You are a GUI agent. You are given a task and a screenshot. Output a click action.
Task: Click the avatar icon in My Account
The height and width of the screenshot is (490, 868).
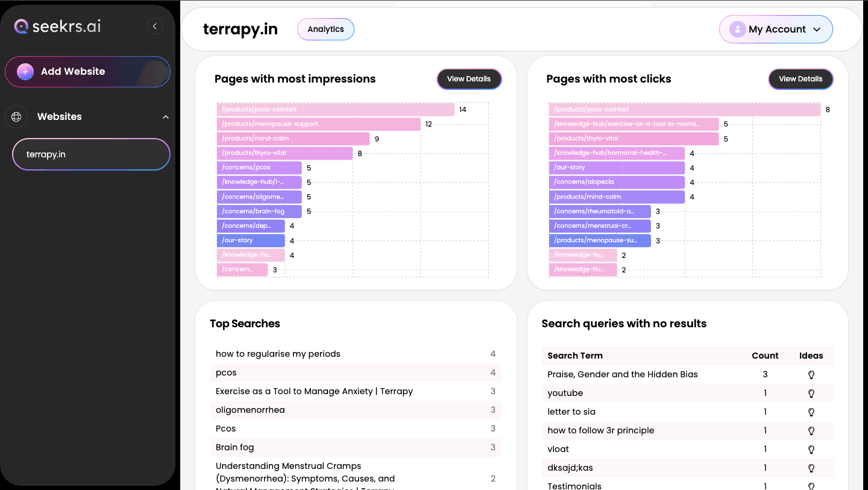tap(737, 30)
